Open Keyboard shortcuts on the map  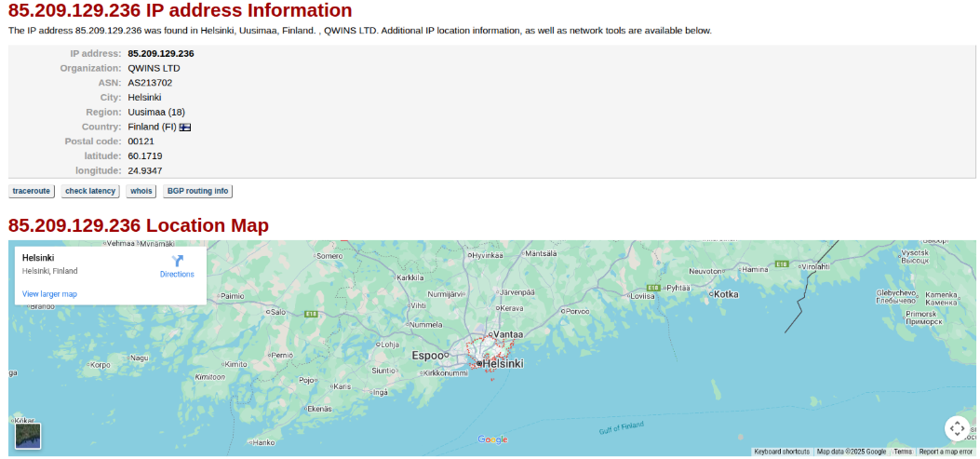(781, 452)
